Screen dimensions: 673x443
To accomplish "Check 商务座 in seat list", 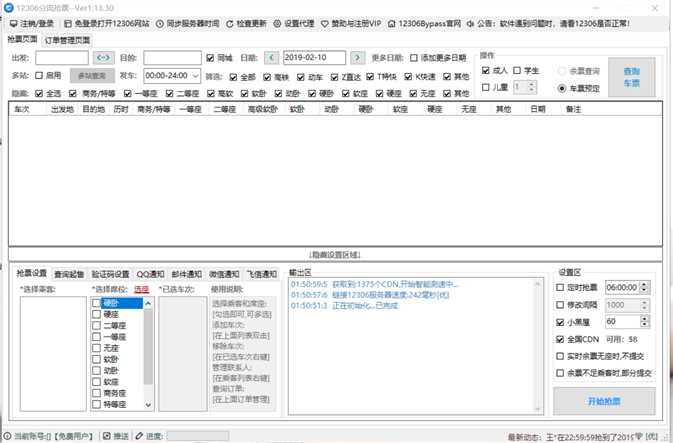I will pos(97,393).
